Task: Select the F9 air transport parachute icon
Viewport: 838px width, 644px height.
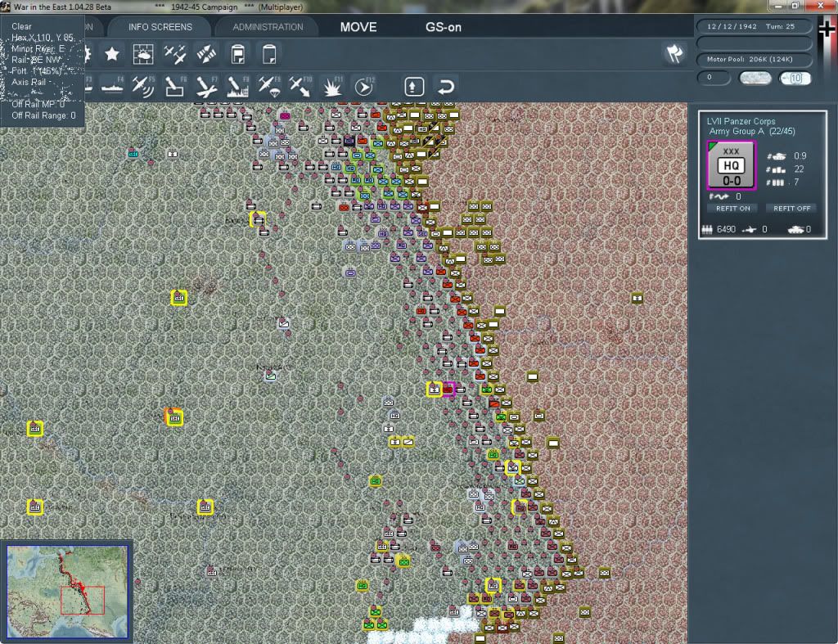Action: pyautogui.click(x=269, y=87)
